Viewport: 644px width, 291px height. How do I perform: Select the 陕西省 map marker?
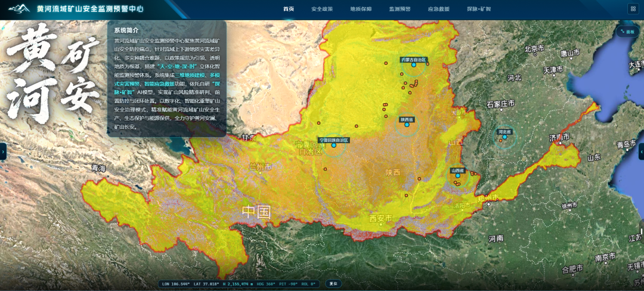(407, 125)
